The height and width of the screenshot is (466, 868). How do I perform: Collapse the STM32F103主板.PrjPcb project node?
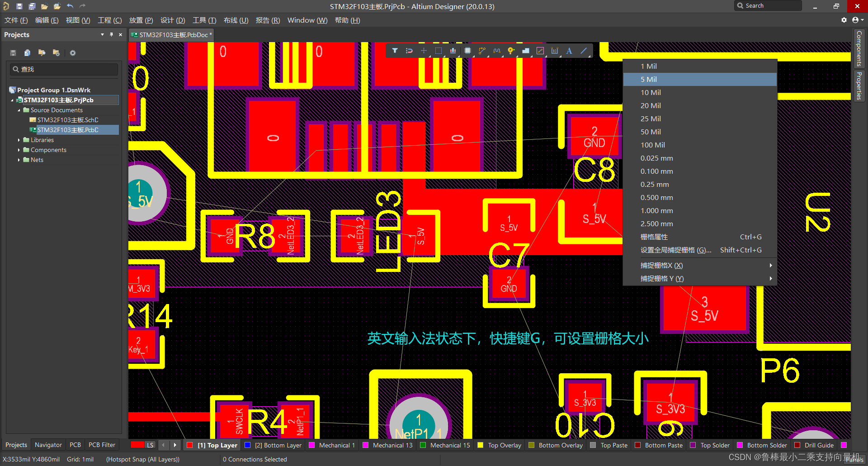pos(12,100)
